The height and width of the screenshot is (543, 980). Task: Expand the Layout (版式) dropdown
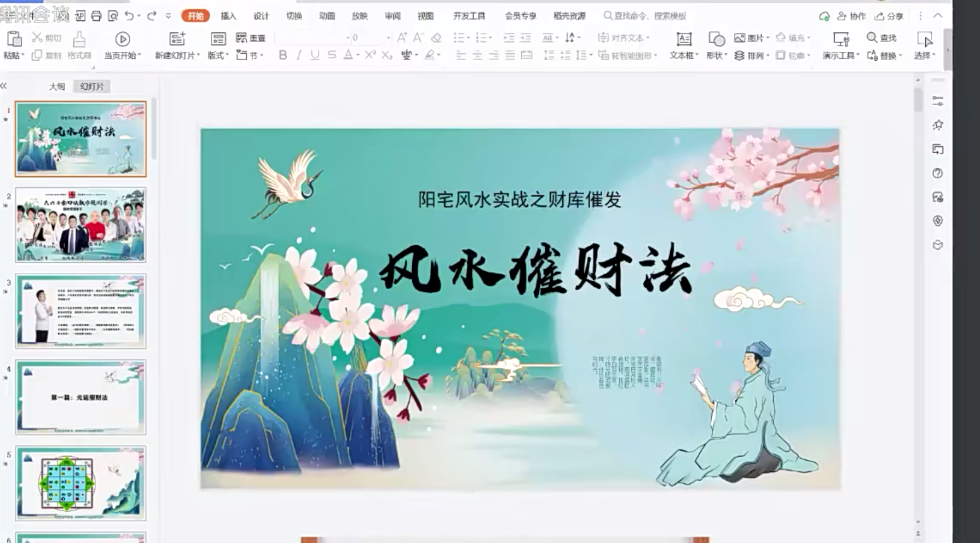pos(218,55)
